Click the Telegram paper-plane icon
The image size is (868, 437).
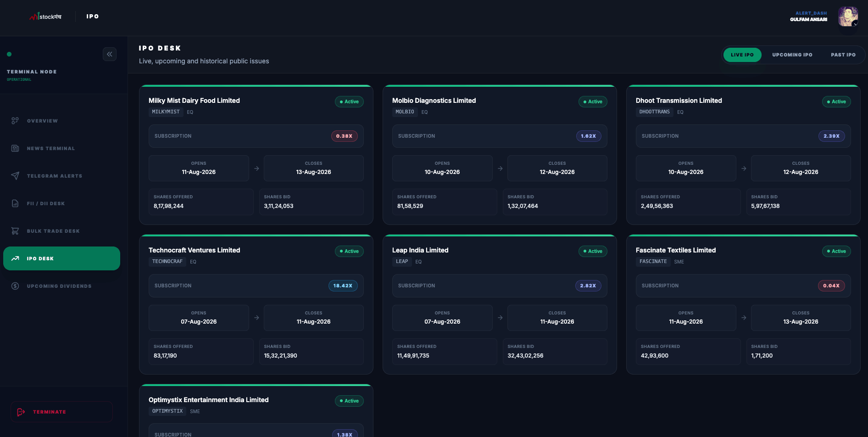tap(15, 176)
